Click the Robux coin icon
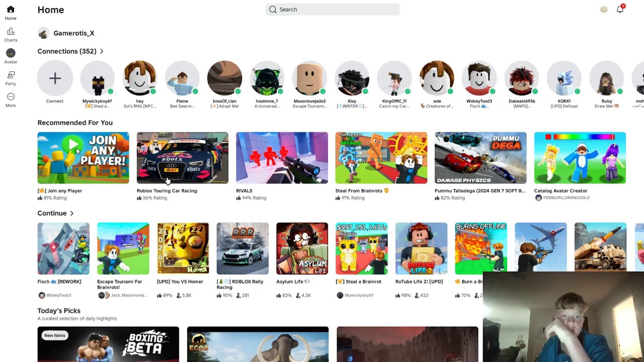The height and width of the screenshot is (362, 644). 604,10
